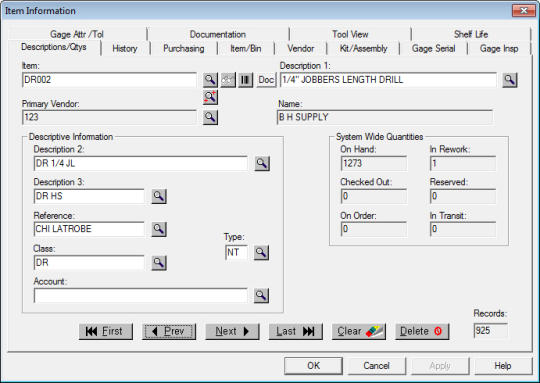Click the advanced search magnifier with red plus

210,97
